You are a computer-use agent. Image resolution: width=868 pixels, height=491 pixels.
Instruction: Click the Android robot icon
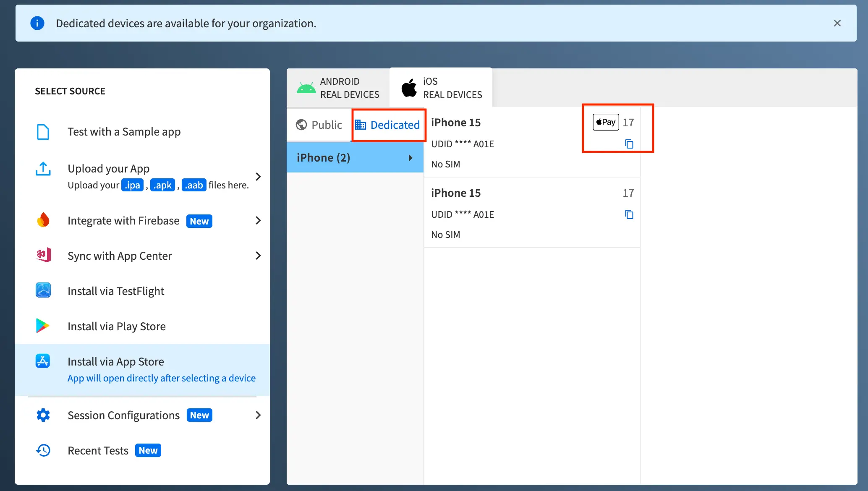click(x=306, y=88)
